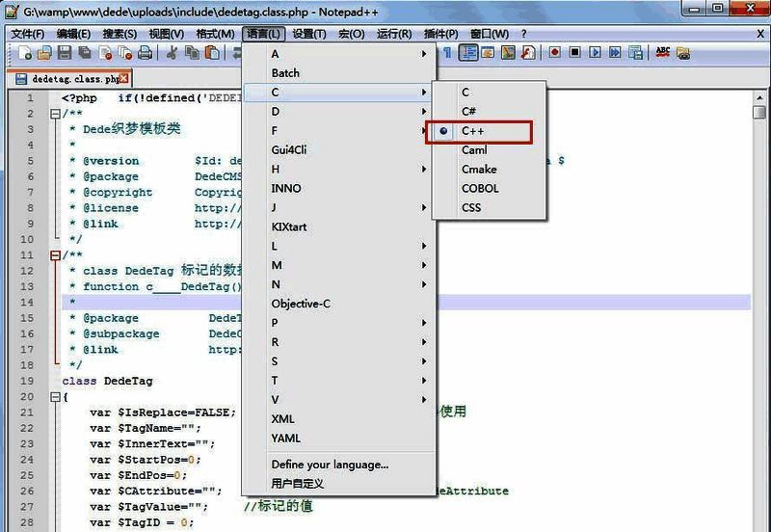Click Define your language... entry
Image resolution: width=771 pixels, height=532 pixels.
coord(330,465)
